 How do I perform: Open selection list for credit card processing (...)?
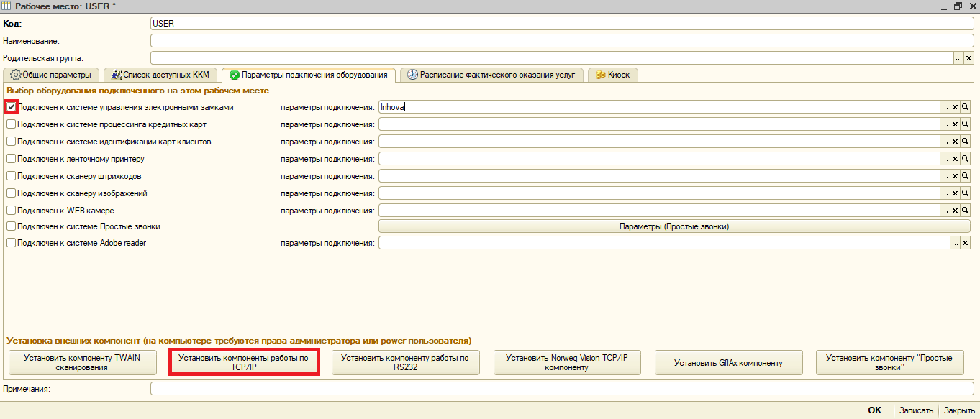945,124
